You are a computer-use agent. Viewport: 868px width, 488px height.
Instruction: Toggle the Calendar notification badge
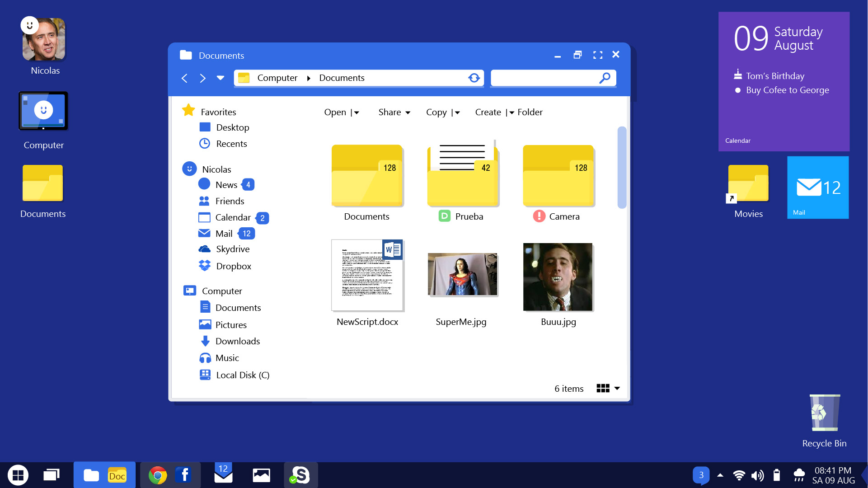263,217
